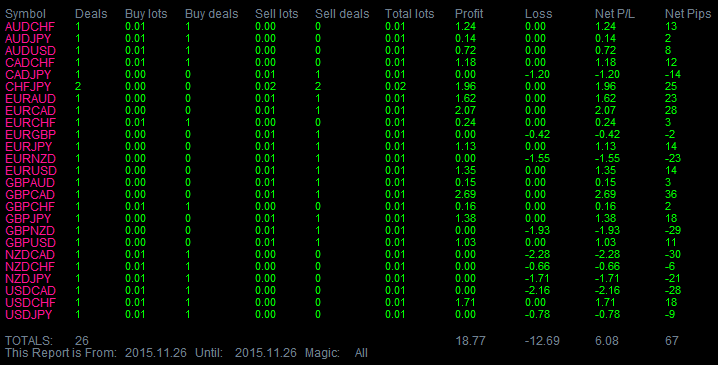
Task: Select the NZDCHF symbol
Action: tap(30, 267)
